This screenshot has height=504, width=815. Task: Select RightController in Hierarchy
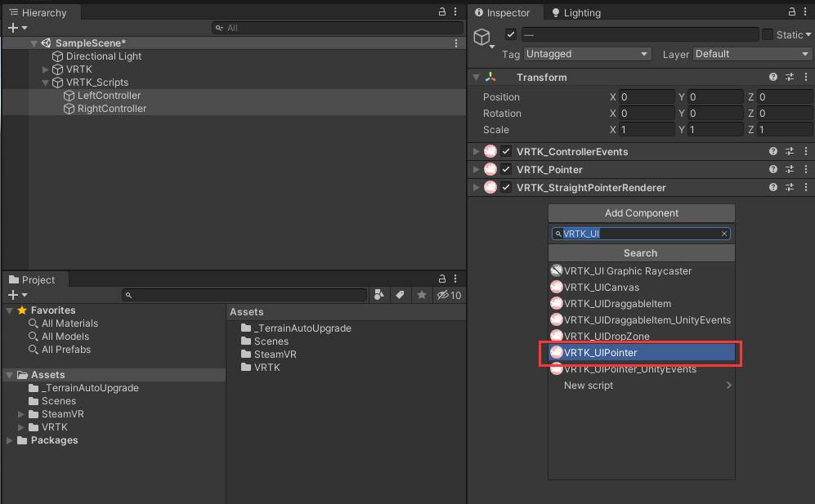(x=112, y=109)
